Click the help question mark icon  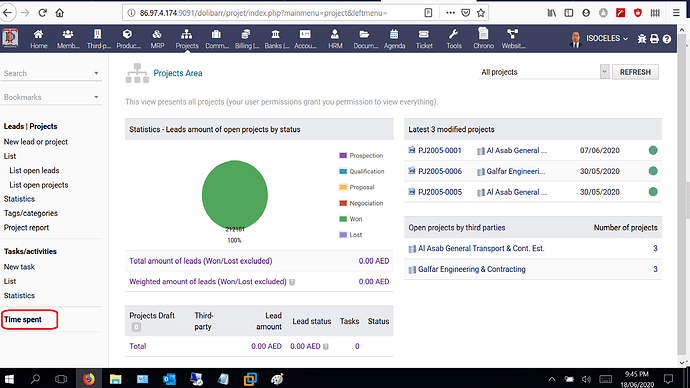point(667,39)
